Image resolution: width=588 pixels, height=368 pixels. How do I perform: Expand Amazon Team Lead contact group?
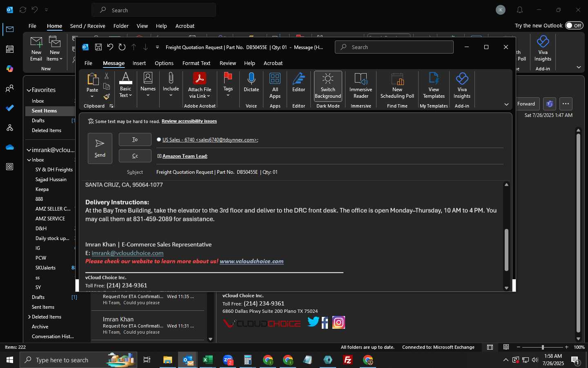(159, 156)
